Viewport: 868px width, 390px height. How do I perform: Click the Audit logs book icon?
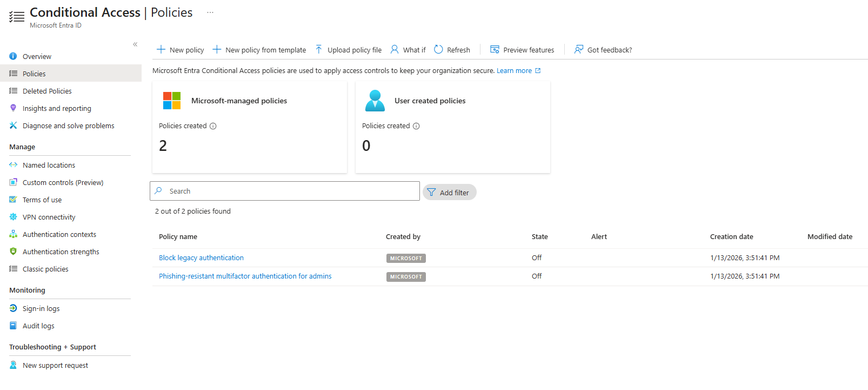click(13, 326)
